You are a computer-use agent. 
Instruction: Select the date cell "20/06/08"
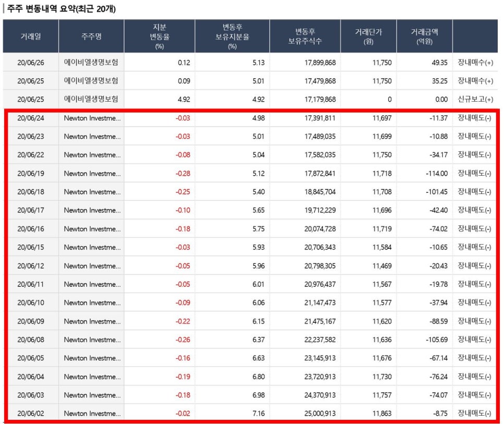pos(31,340)
